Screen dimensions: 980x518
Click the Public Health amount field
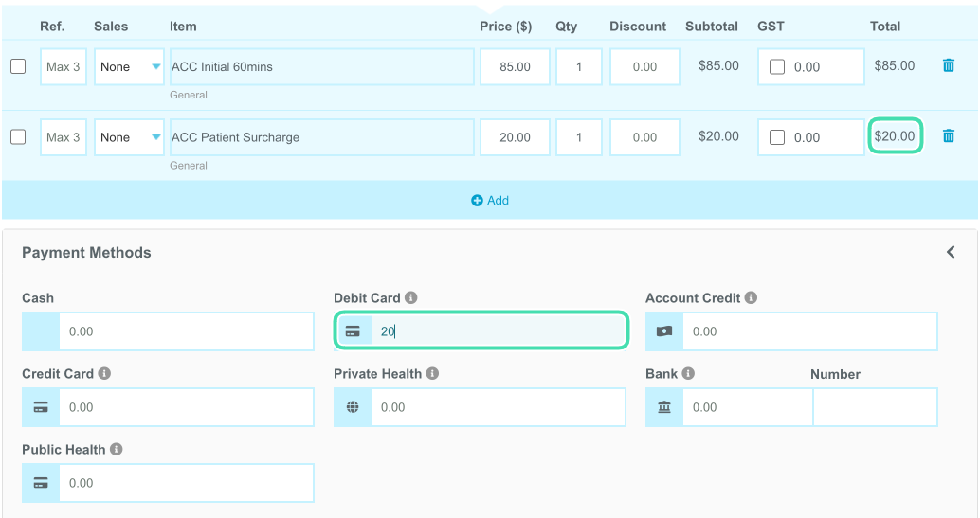(187, 483)
